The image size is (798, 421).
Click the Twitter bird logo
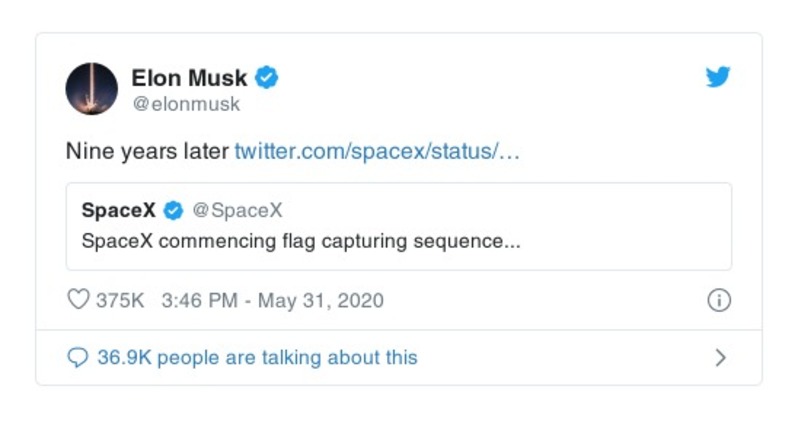pyautogui.click(x=717, y=78)
